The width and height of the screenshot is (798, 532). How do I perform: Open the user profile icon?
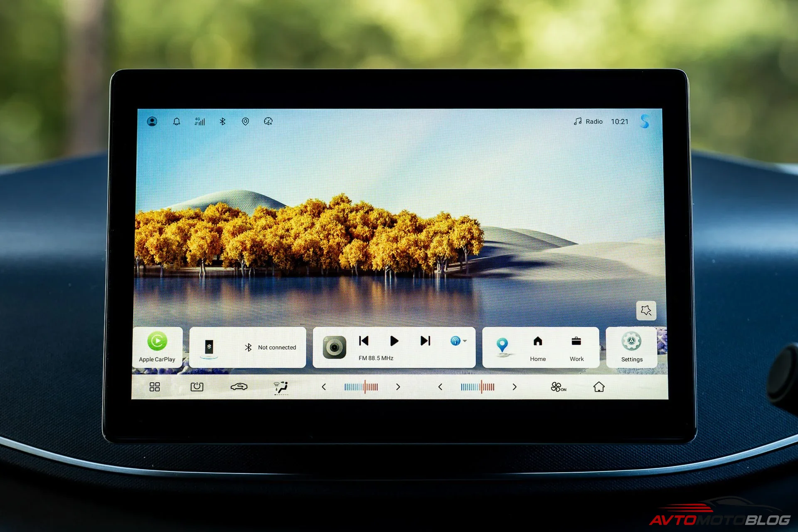coord(152,121)
